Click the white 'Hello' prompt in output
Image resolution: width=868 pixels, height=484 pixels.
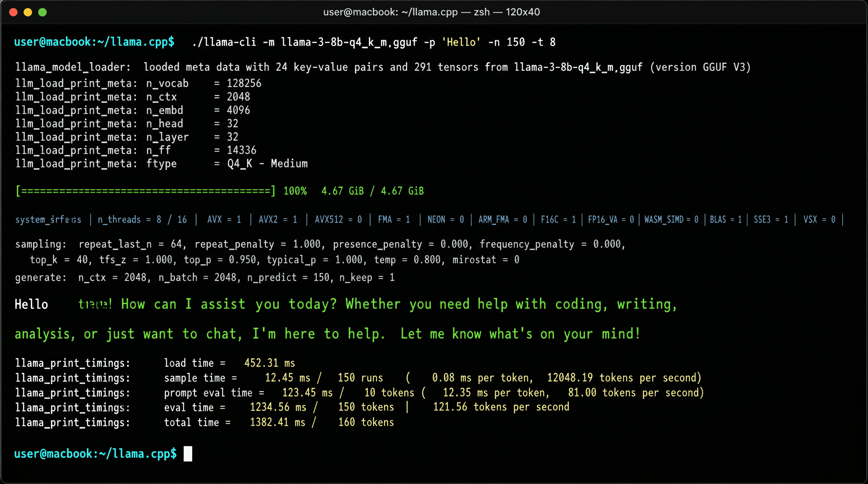click(x=31, y=304)
